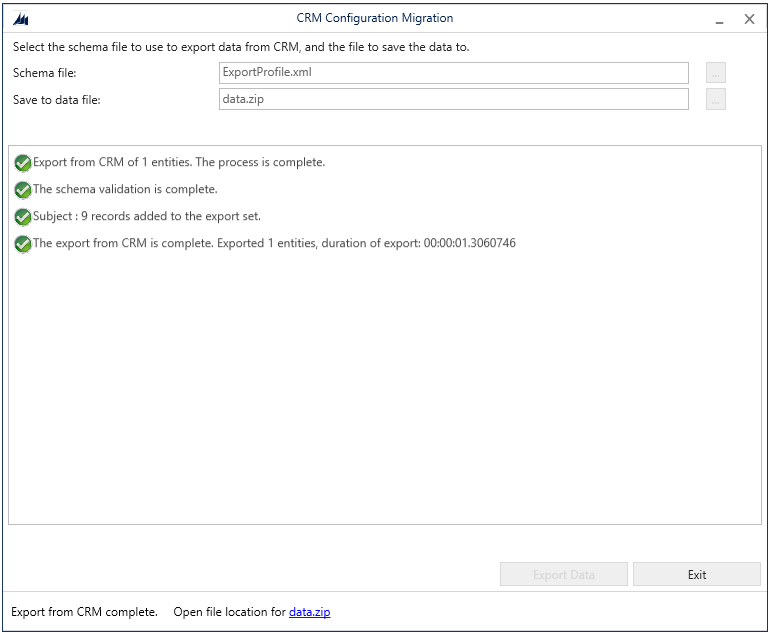Click green check icon beside 'The export from CRM is complete'
Screen dimensions: 770x632
[x=23, y=244]
